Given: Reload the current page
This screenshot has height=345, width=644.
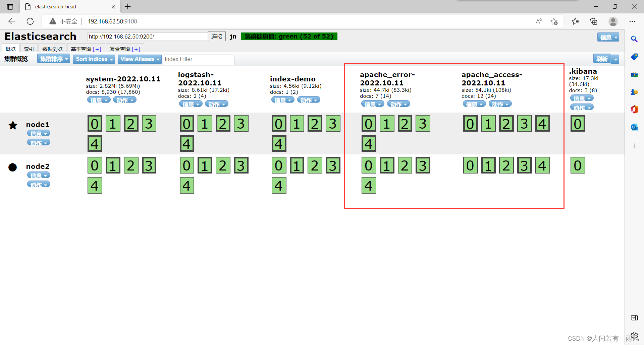Looking at the screenshot, I should (x=30, y=21).
